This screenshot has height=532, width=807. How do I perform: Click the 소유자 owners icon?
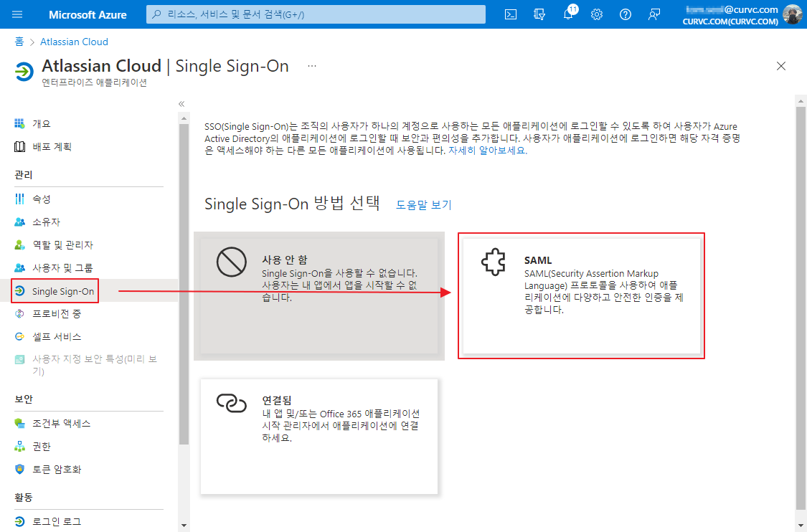pyautogui.click(x=19, y=222)
